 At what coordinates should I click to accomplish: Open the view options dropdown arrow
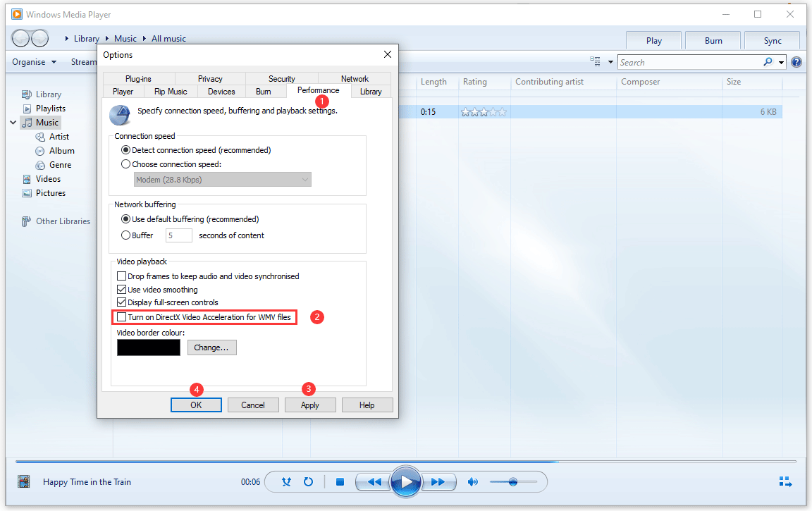point(610,62)
